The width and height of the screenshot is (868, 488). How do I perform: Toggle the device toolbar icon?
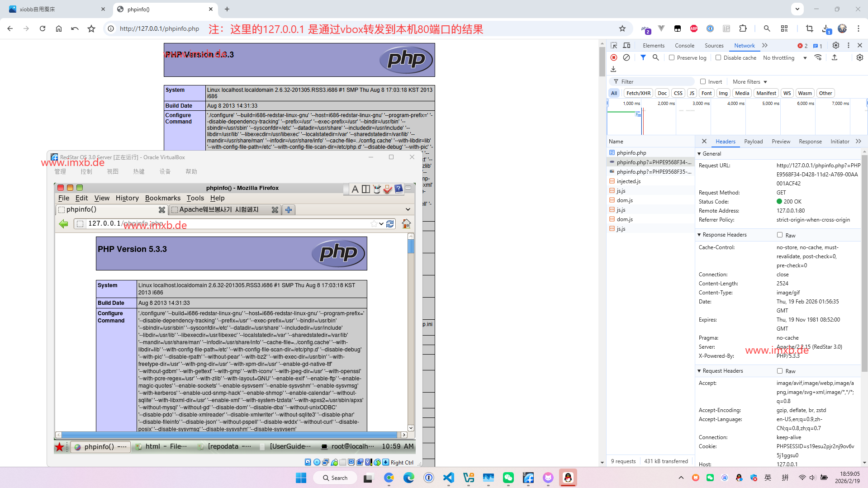point(626,45)
